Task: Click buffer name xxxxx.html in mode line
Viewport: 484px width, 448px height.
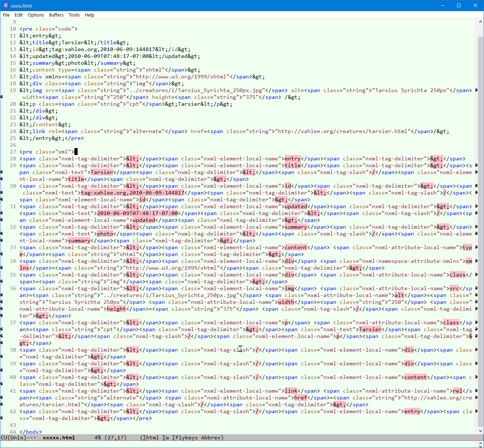Action: (x=59, y=438)
